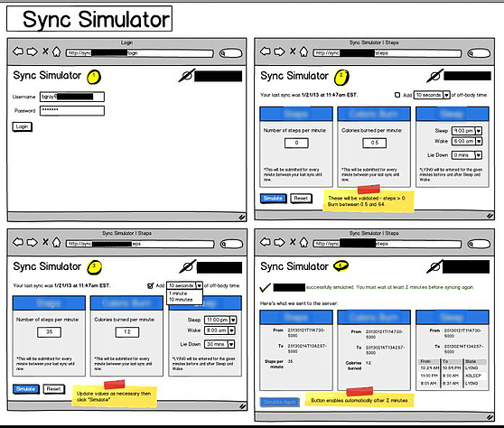Click home icon in window marked yellow 2
Screen dimensions: 504x428
click(x=303, y=51)
